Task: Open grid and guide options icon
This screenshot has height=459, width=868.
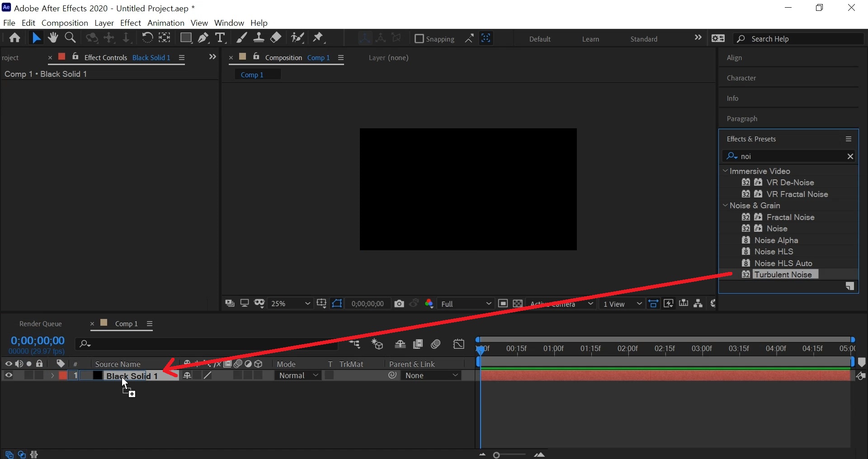Action: coord(321,304)
